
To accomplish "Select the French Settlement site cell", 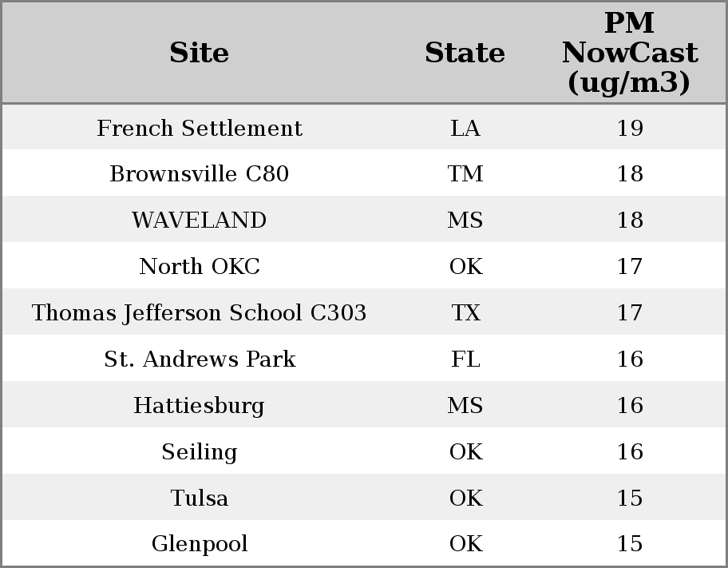I will (x=200, y=128).
